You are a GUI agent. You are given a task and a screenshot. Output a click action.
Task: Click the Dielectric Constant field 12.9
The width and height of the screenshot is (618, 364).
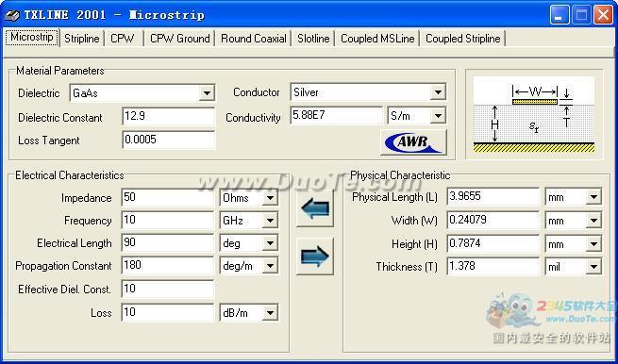pyautogui.click(x=169, y=117)
